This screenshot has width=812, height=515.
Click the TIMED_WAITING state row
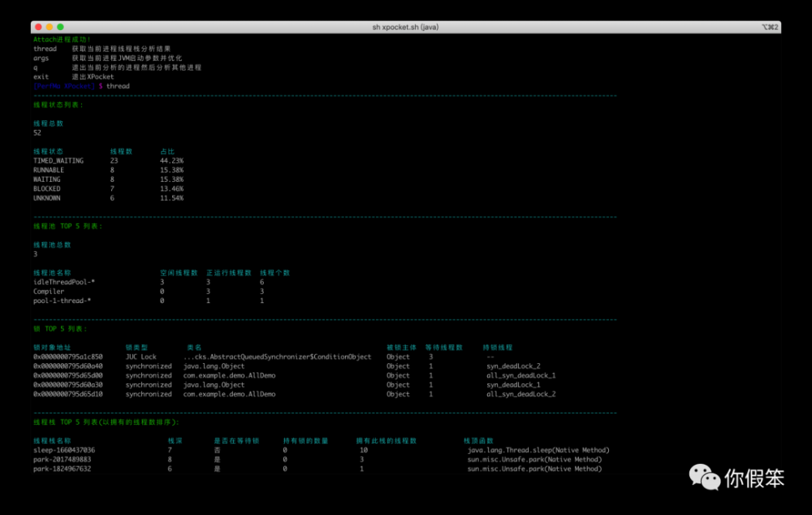(x=57, y=160)
